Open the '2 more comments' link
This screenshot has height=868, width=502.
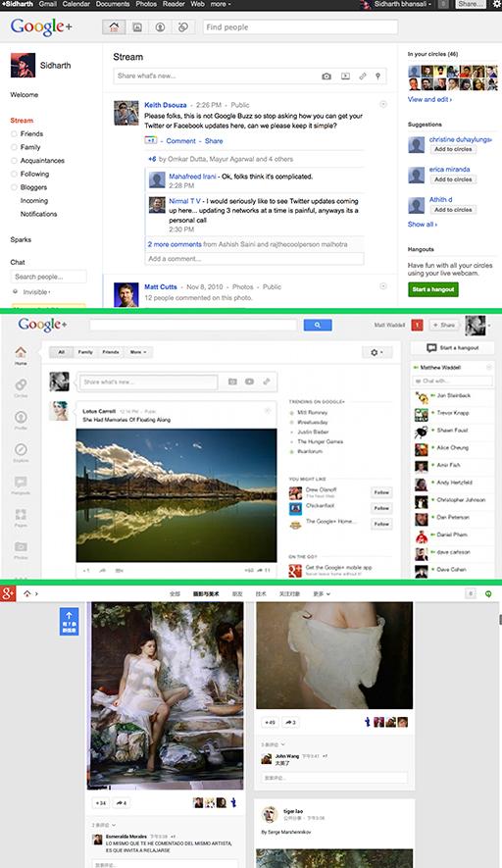tap(175, 244)
